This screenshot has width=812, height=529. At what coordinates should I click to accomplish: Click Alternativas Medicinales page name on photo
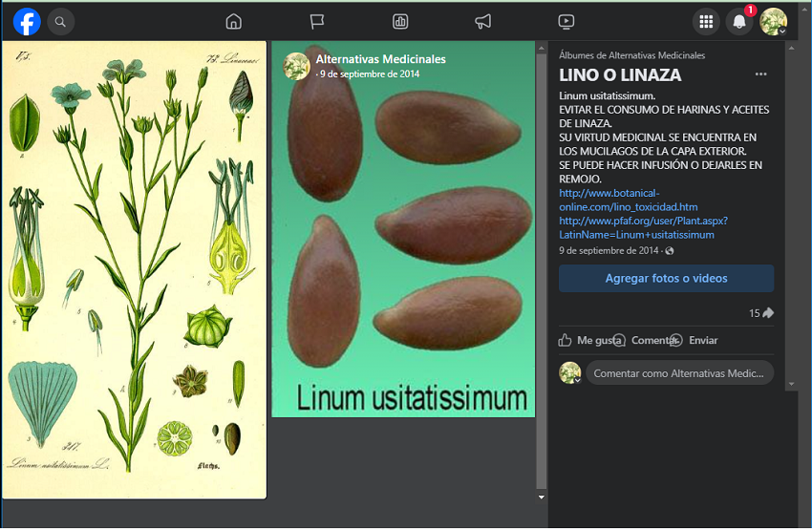pyautogui.click(x=380, y=59)
